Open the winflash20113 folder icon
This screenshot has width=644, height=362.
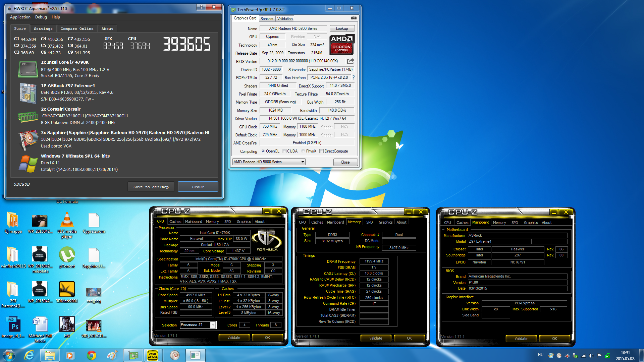(x=13, y=257)
